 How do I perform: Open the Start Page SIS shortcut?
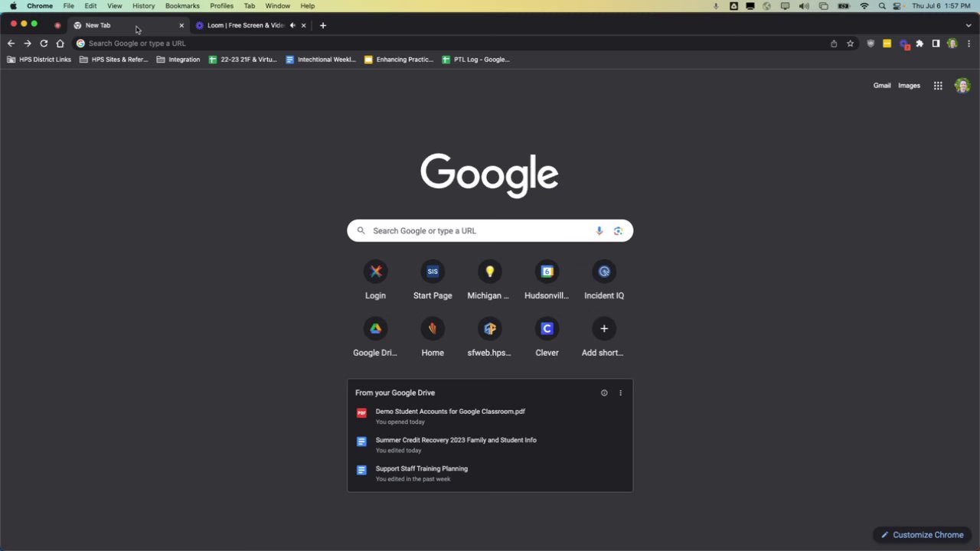pos(433,281)
